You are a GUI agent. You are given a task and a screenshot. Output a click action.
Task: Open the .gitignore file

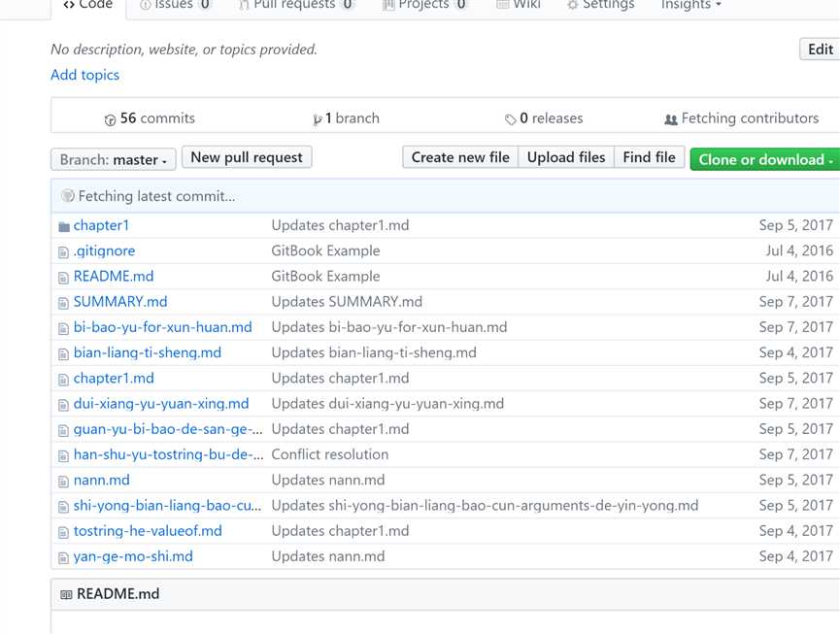pos(105,251)
